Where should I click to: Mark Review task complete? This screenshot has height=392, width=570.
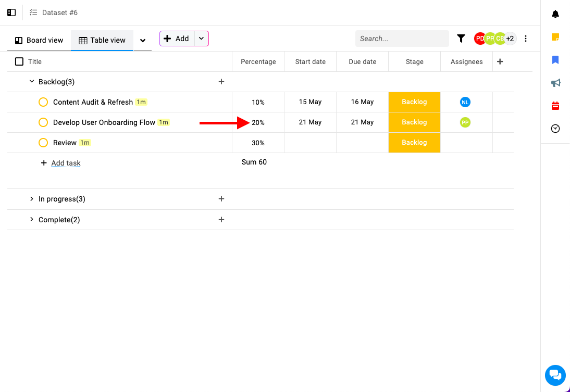pos(43,143)
